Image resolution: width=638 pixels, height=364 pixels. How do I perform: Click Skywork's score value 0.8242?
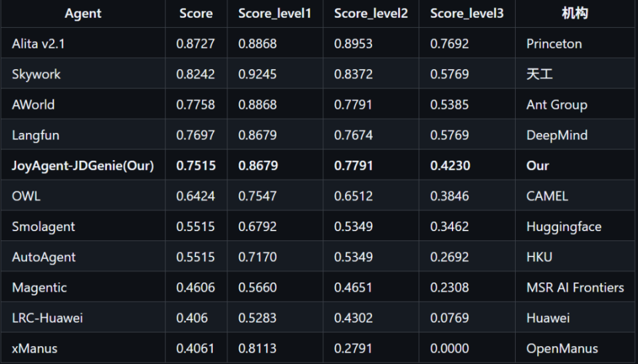click(x=195, y=74)
